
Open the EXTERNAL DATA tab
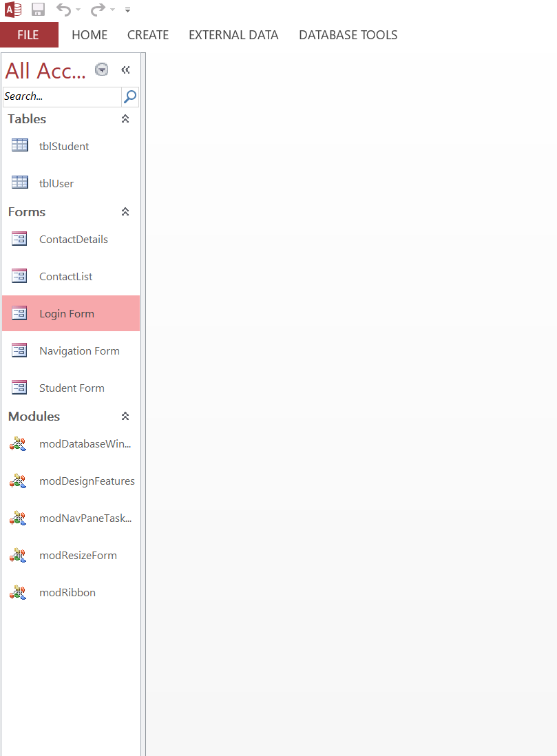coord(233,34)
